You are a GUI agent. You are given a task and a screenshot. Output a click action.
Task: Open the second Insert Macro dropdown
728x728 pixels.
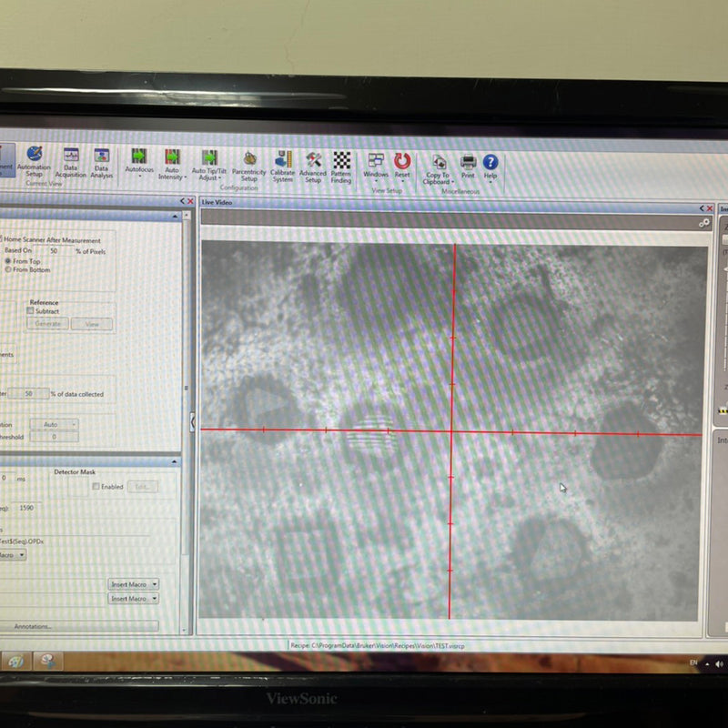click(x=133, y=599)
